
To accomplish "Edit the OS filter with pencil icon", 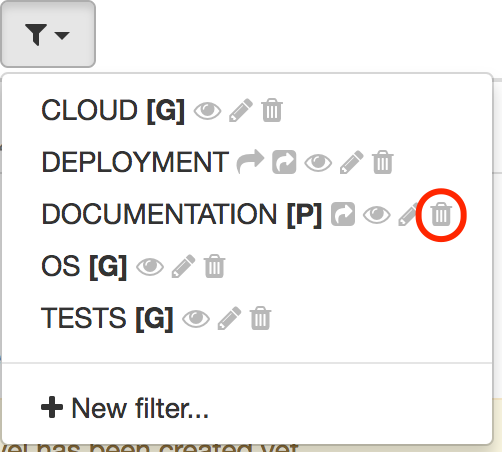I will (183, 266).
